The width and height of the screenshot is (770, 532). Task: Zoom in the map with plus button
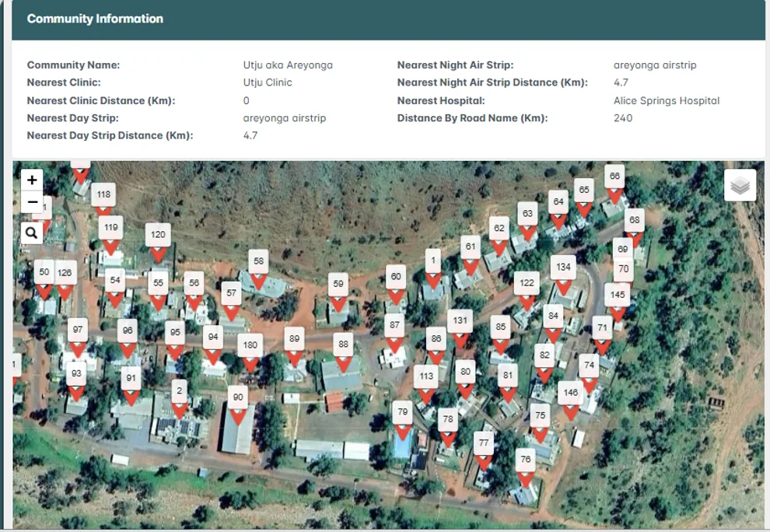point(32,180)
